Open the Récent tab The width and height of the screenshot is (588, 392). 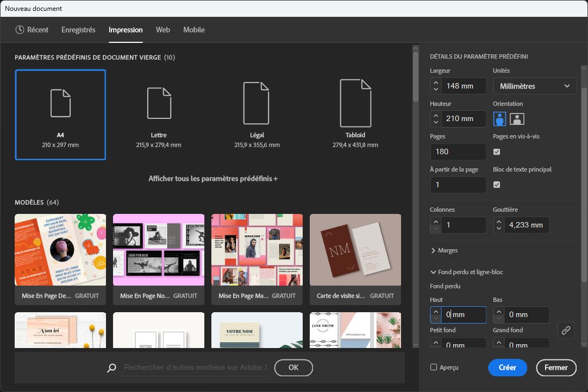tap(32, 30)
